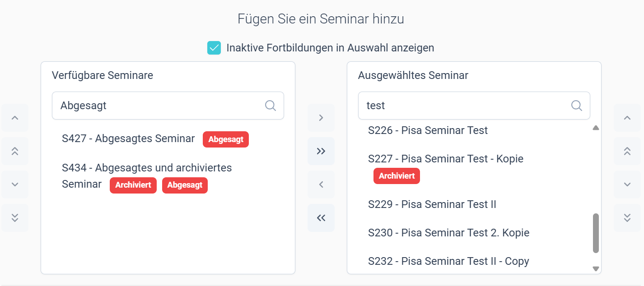Toggle Inaktive Fortbildungen in Auswahl anzeigen checkbox
The width and height of the screenshot is (644, 286).
(214, 47)
